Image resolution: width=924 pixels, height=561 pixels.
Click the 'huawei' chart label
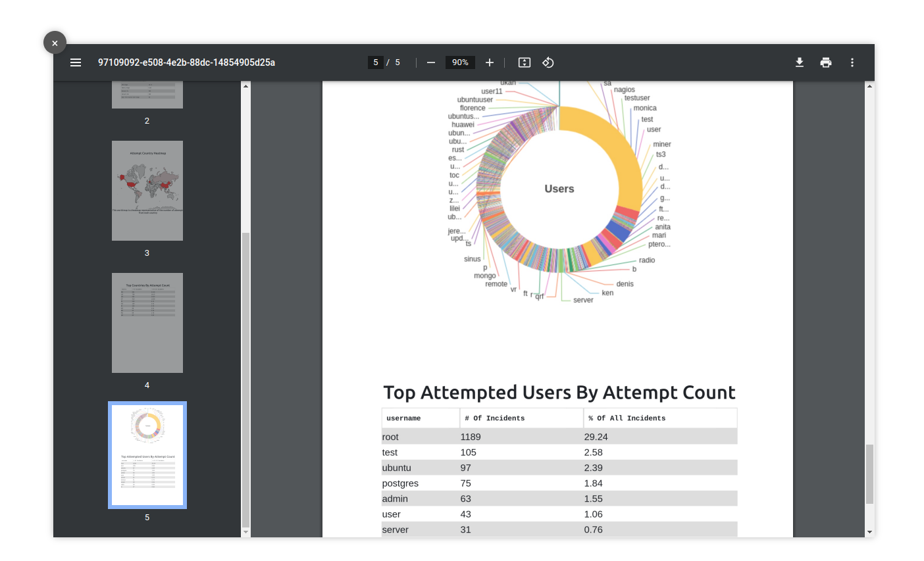(463, 124)
